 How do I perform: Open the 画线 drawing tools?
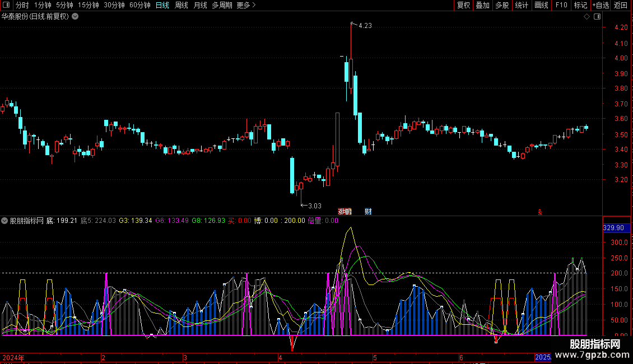tap(541, 5)
